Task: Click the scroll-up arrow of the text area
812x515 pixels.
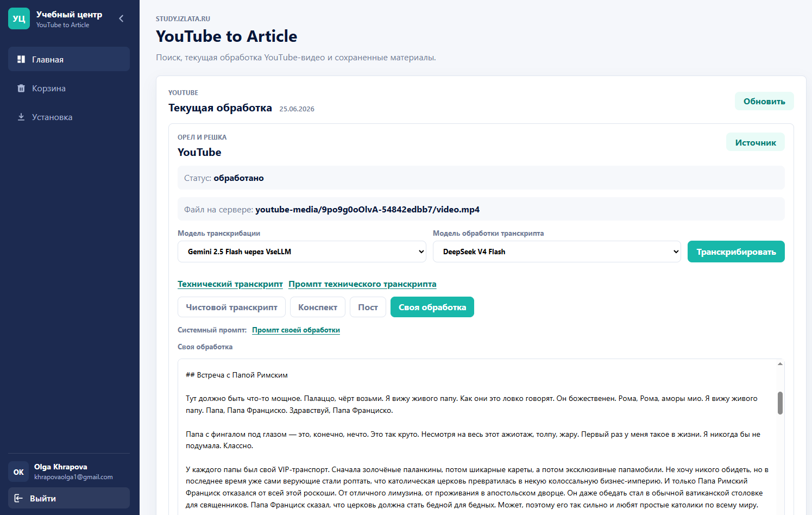Action: coord(780,364)
